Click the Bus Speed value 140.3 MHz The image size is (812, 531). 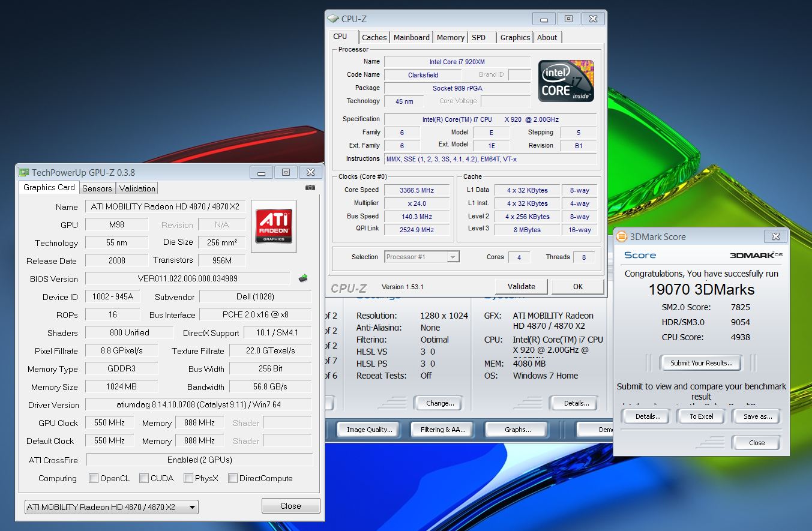coord(417,217)
